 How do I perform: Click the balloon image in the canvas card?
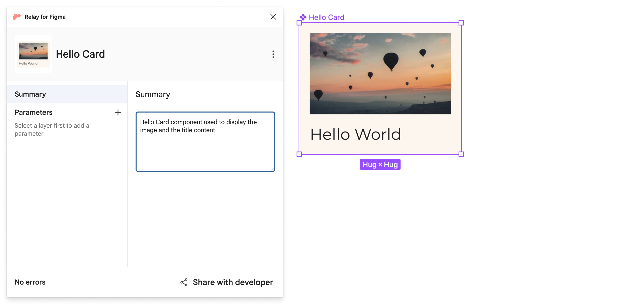click(x=380, y=74)
